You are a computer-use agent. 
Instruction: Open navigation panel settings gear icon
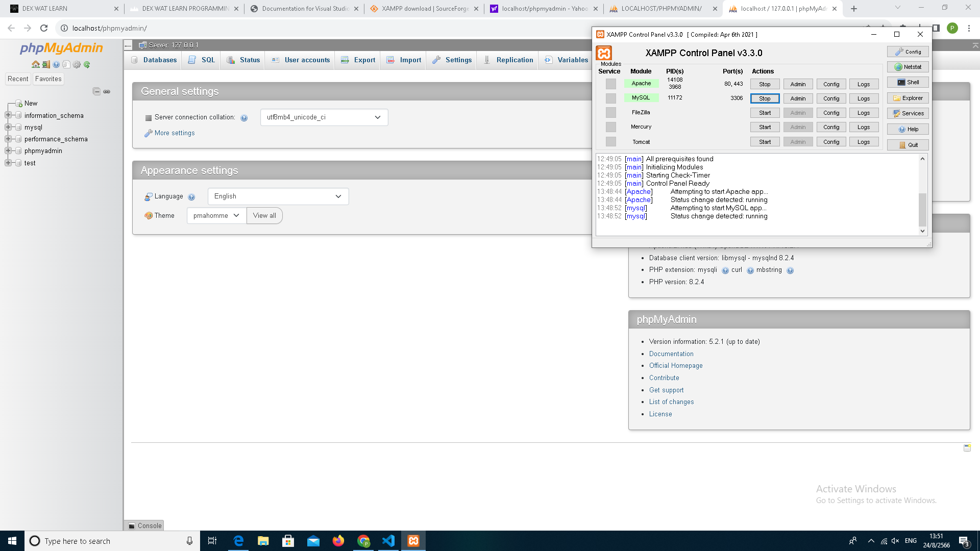(77, 65)
